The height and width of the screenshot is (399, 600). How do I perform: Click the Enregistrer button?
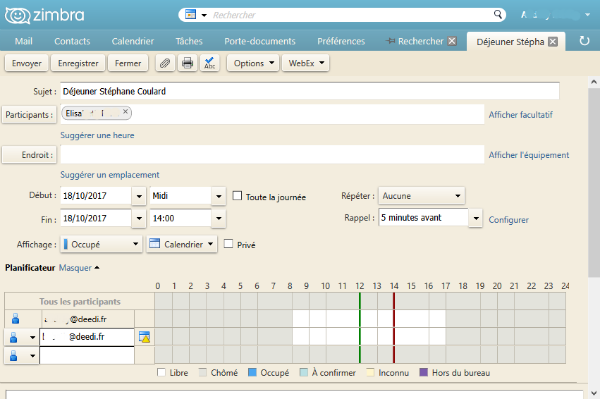[78, 63]
